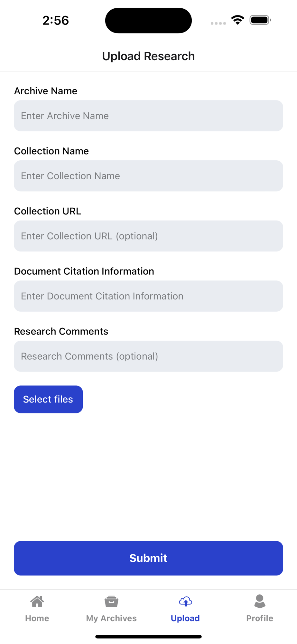297x644 pixels.
Task: Submit the research upload form
Action: click(148, 558)
